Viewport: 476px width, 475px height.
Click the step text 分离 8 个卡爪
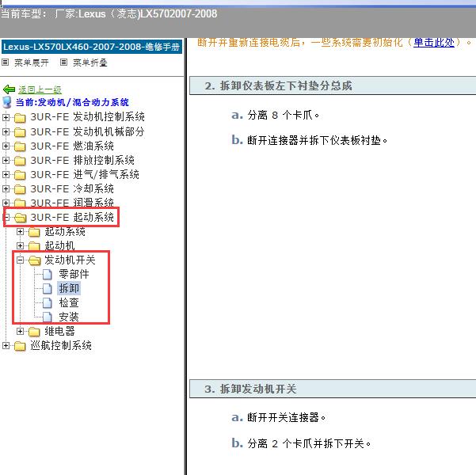tap(284, 115)
